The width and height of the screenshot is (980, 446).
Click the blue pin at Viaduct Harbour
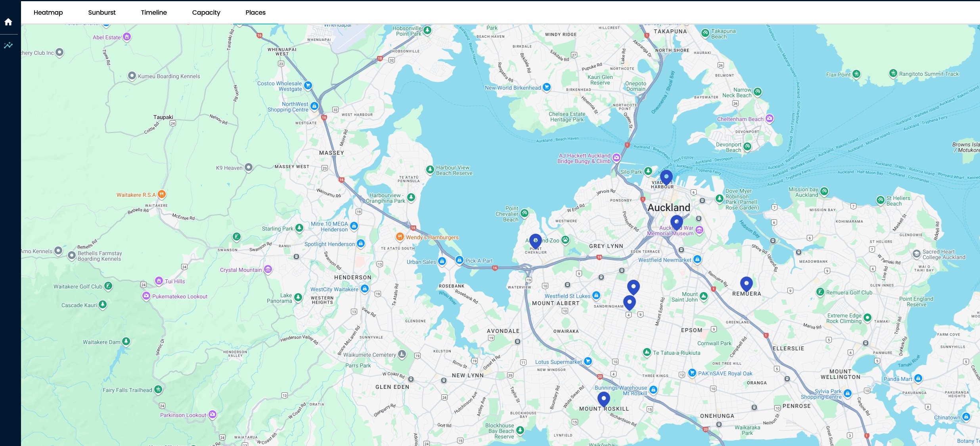[666, 177]
